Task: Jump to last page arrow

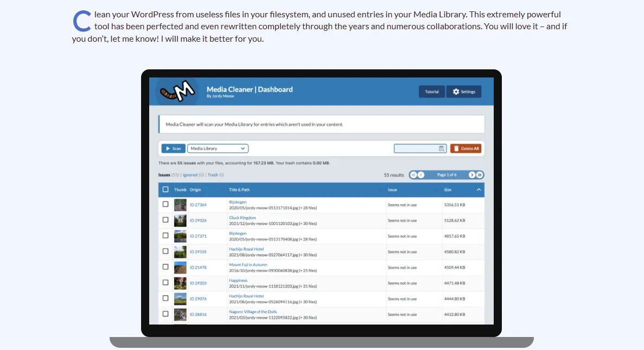Action: tap(479, 175)
